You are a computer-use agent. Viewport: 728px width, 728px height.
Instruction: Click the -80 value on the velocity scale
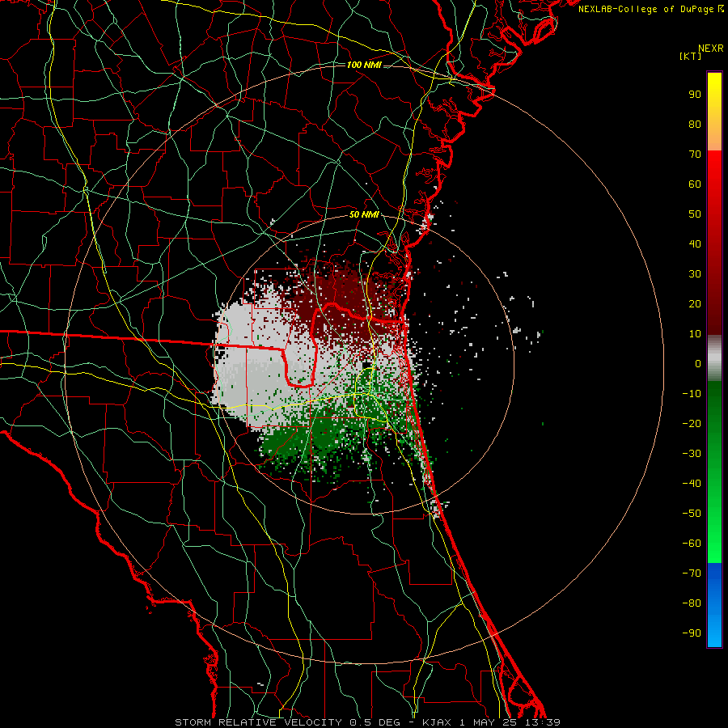pyautogui.click(x=692, y=603)
